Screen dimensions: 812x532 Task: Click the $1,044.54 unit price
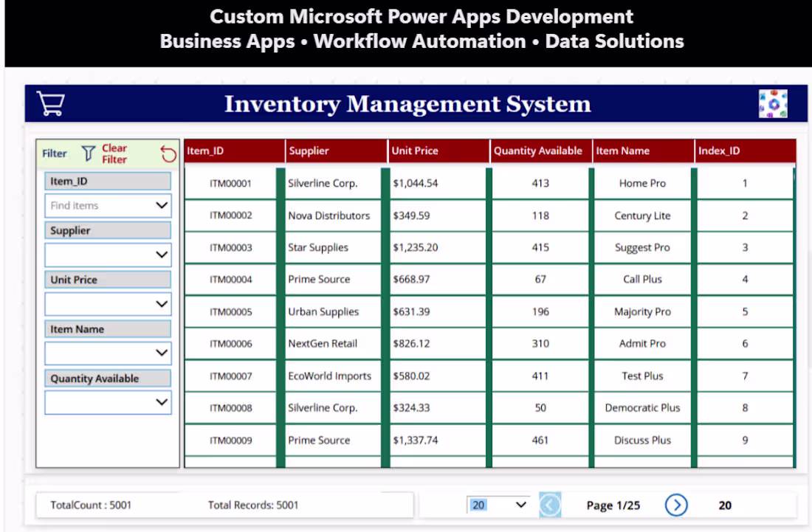[416, 183]
